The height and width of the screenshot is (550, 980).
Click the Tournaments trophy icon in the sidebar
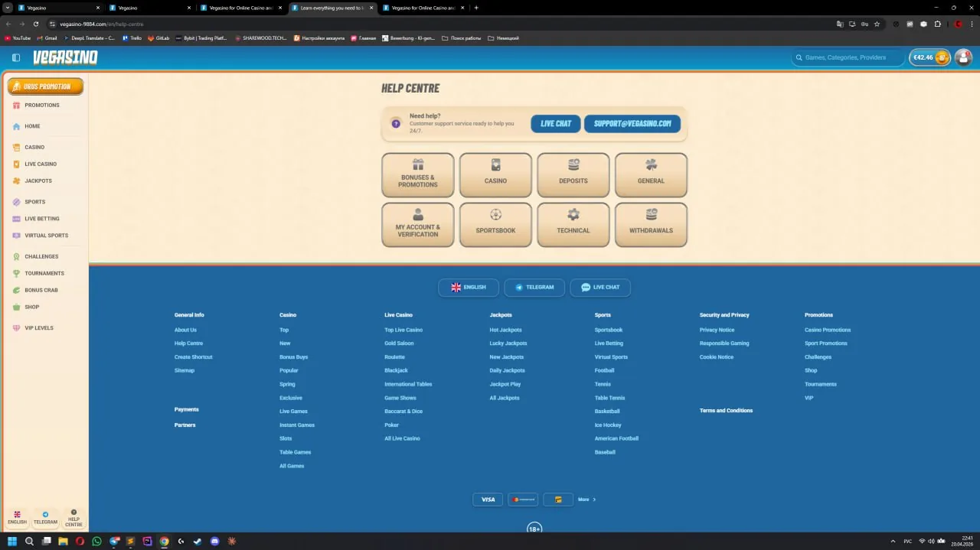coord(17,273)
